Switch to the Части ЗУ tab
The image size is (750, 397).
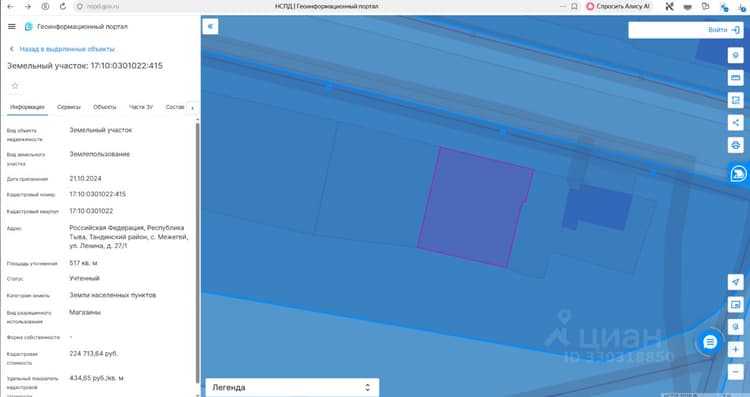141,107
